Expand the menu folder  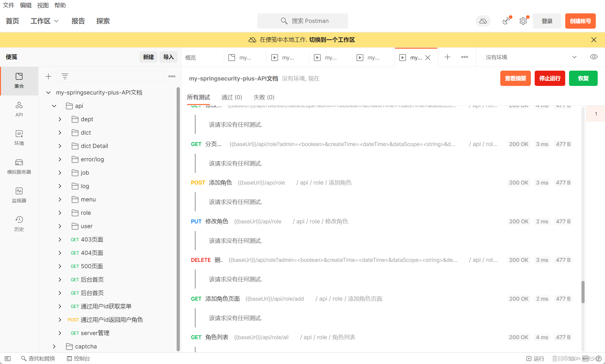[60, 199]
